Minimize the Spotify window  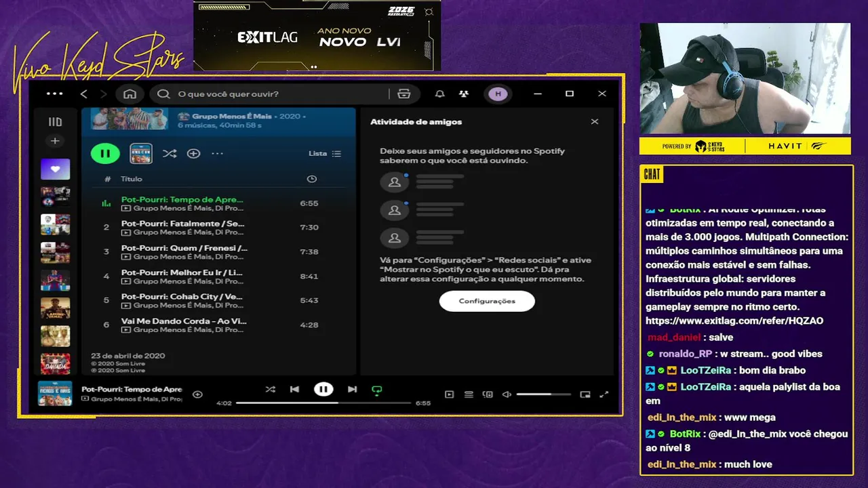[537, 94]
